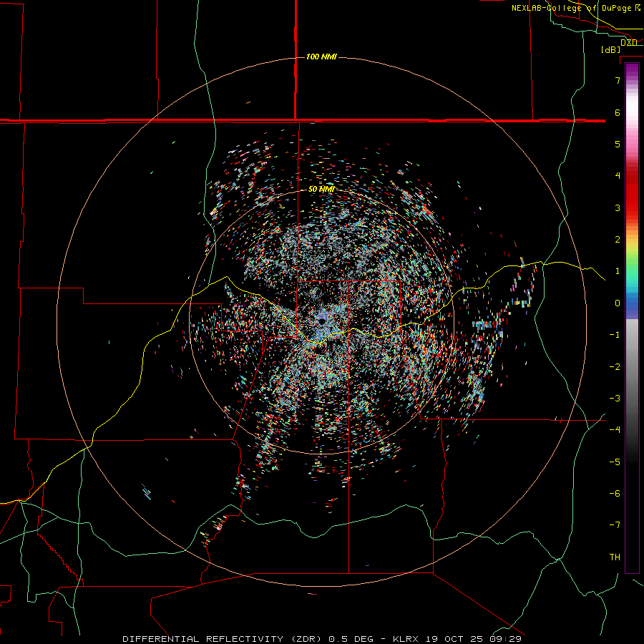This screenshot has width=644, height=644.
Task: Click the radar site center of the sweep
Action: click(321, 321)
